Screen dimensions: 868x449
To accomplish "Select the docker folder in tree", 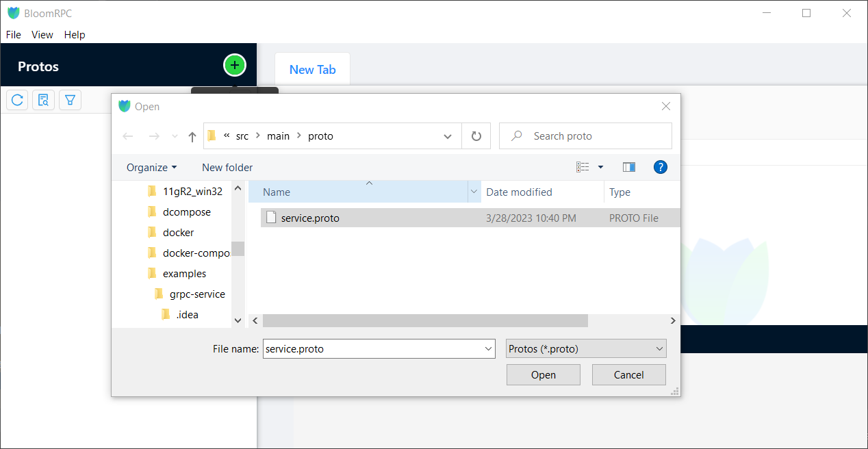I will 179,233.
